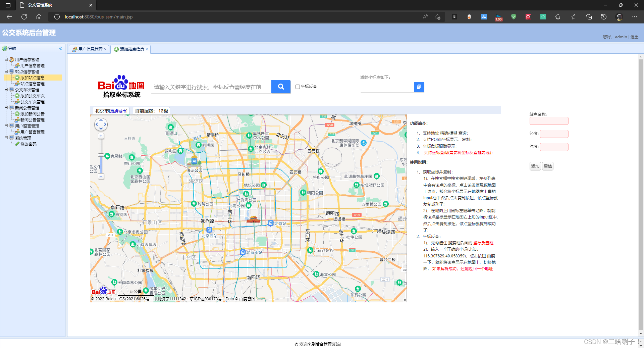Collapse the 新闻公告管理 tree folder

coord(6,108)
